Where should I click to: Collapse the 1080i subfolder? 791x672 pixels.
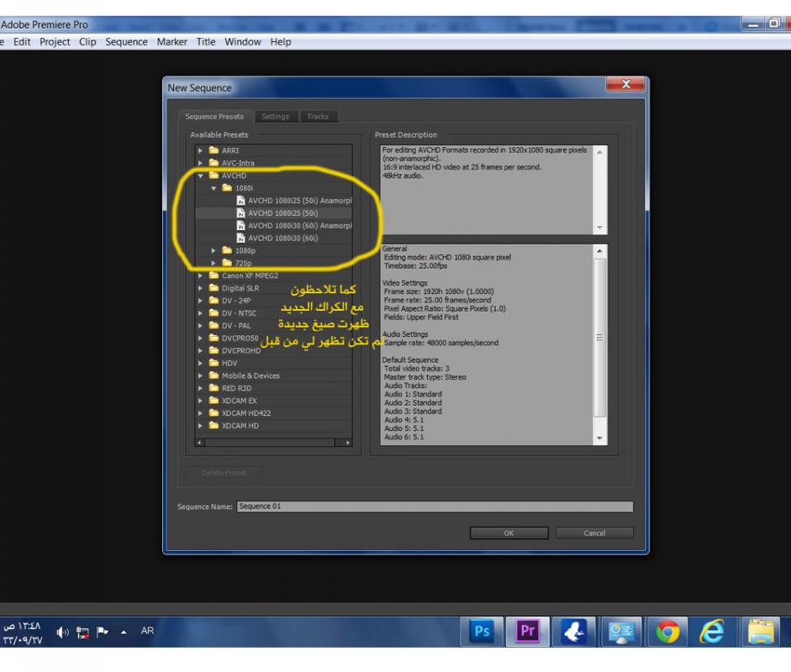point(214,188)
